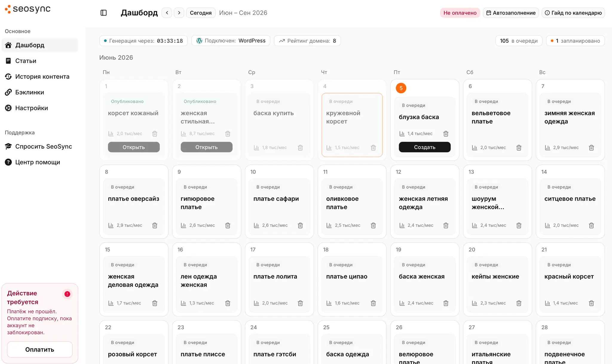
Task: Delete the зимняя женская одежда card
Action: (591, 148)
